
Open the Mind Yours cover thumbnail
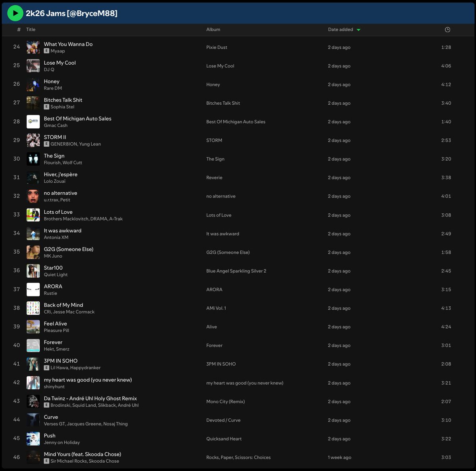pos(33,458)
